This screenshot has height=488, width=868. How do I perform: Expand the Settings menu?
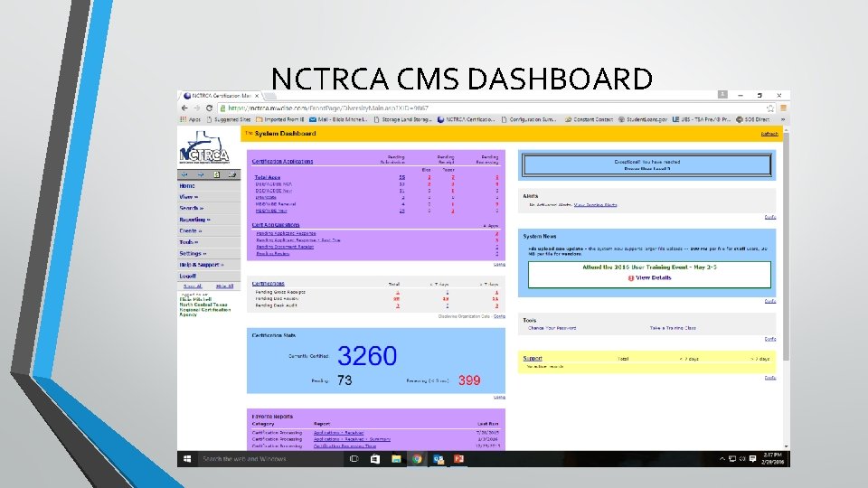pyautogui.click(x=193, y=253)
